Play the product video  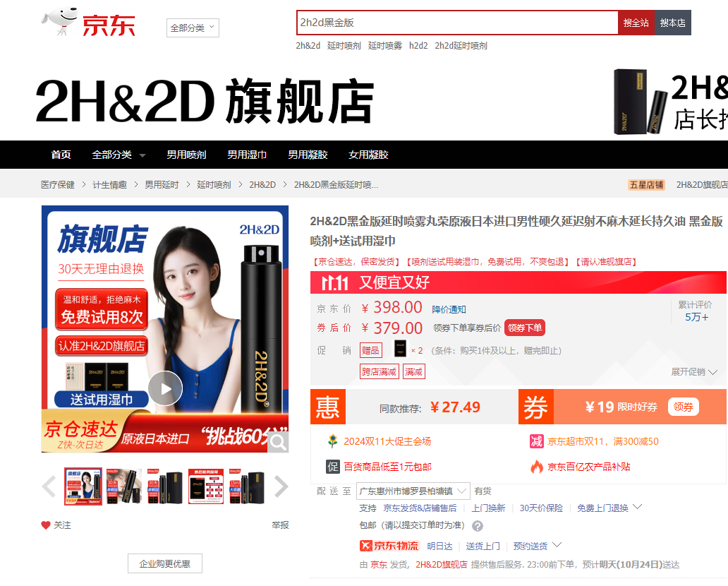click(x=165, y=388)
